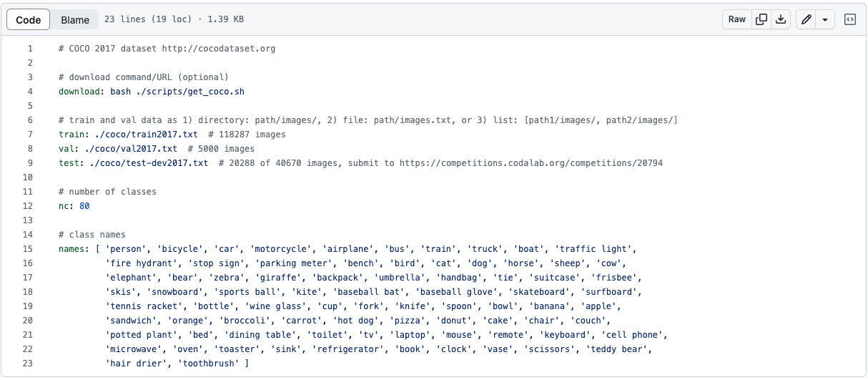Image resolution: width=868 pixels, height=380 pixels.
Task: Edit this file pencil icon
Action: [807, 19]
